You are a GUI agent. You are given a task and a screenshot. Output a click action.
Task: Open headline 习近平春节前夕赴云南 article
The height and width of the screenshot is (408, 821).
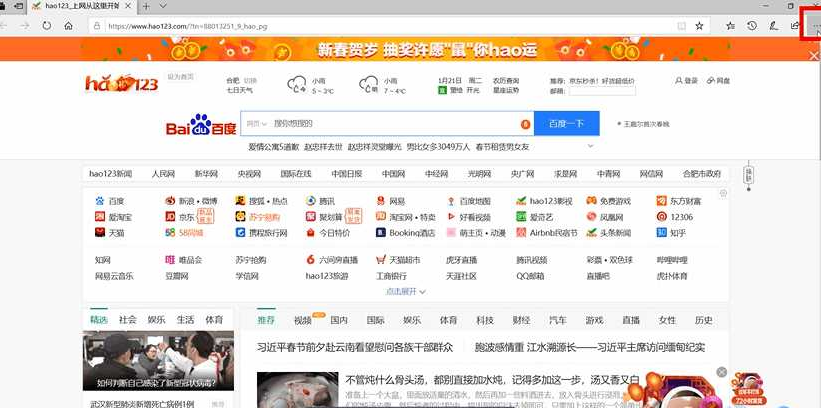354,347
